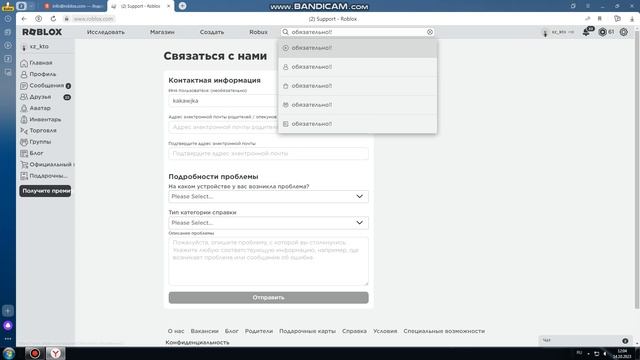
Task: Focus the Roblox search input
Action: click(x=358, y=32)
